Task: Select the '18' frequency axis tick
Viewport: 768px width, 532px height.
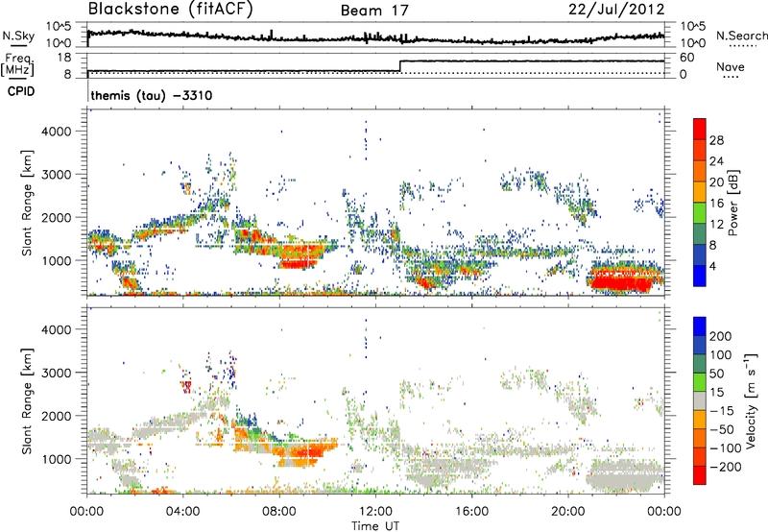Action: tap(63, 58)
